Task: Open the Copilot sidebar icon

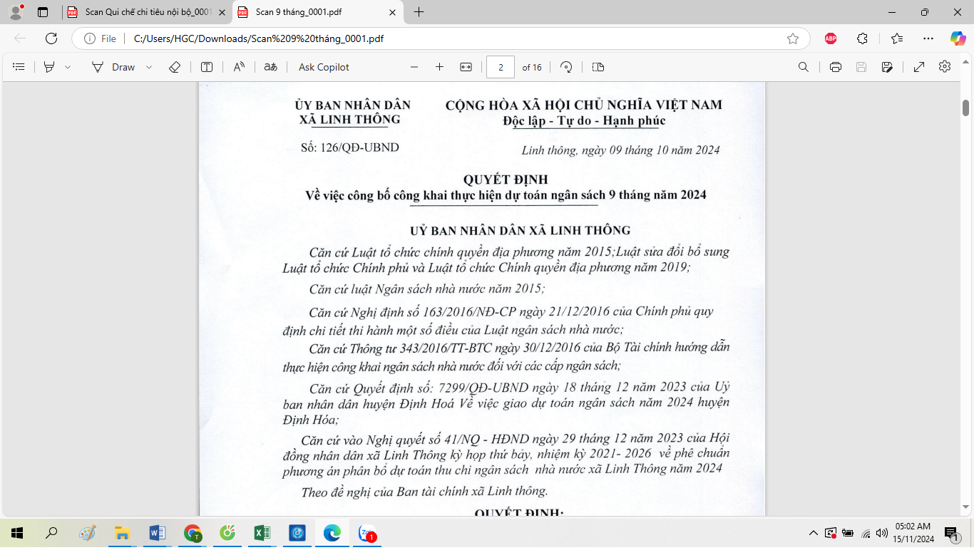Action: [958, 38]
